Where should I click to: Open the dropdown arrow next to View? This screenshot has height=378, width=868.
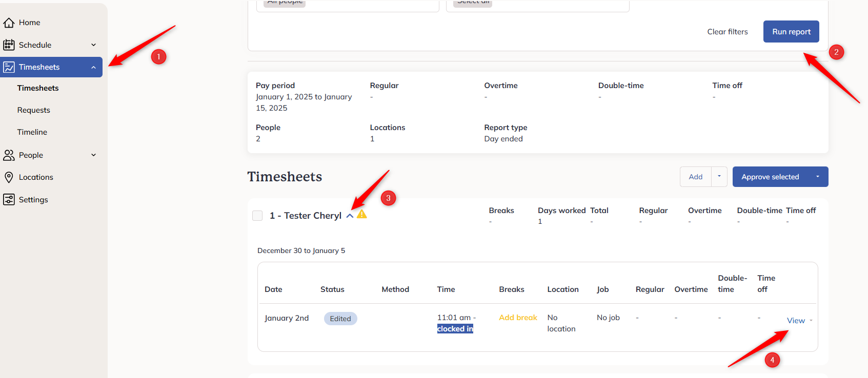[811, 321]
